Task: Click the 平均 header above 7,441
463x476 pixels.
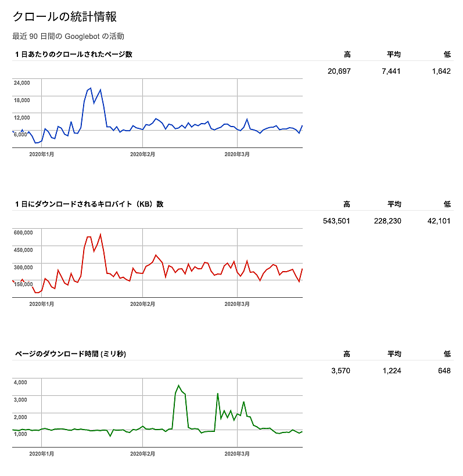Action: coord(394,55)
